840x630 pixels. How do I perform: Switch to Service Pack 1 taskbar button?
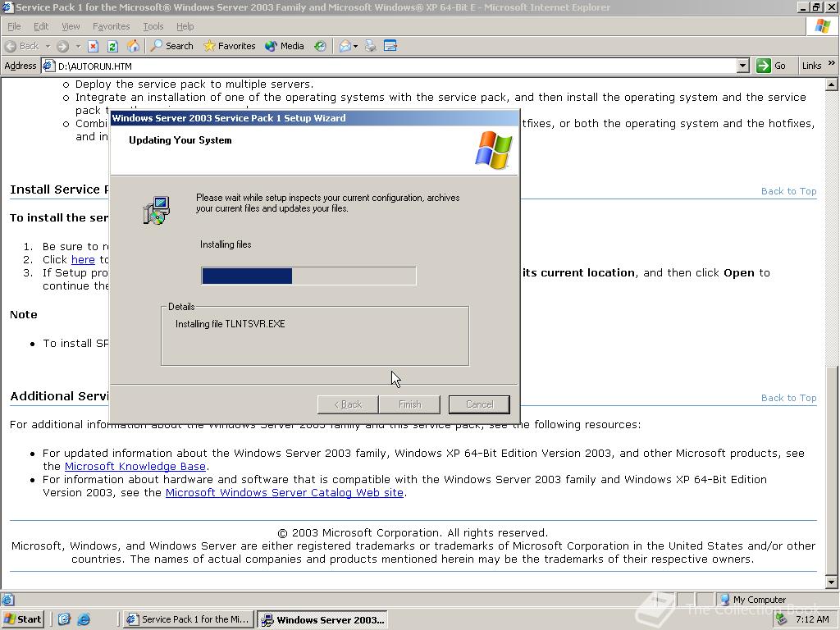(x=189, y=619)
